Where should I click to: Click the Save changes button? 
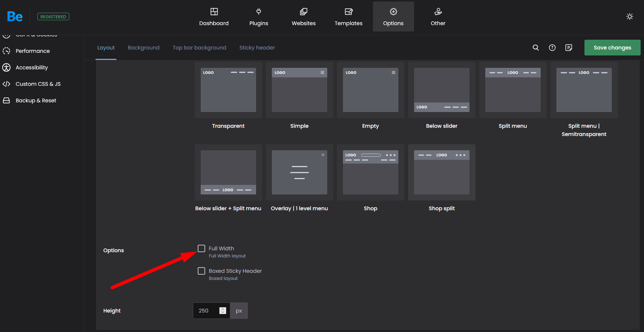(x=612, y=48)
